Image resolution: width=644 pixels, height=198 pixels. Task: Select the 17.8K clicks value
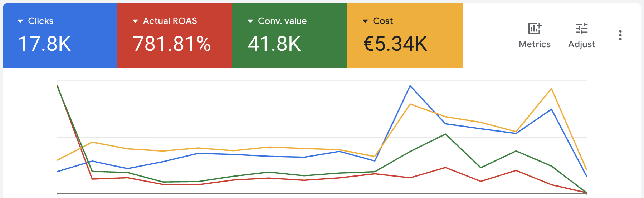point(45,44)
